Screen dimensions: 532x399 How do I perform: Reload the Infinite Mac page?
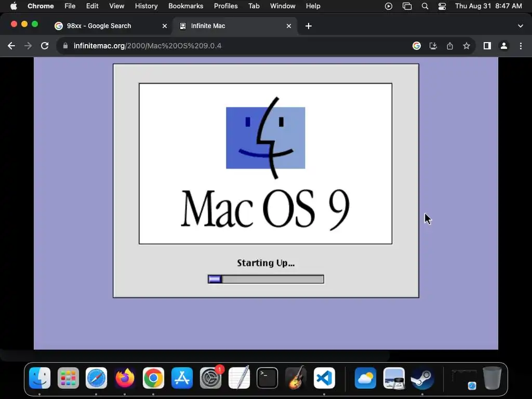click(45, 46)
